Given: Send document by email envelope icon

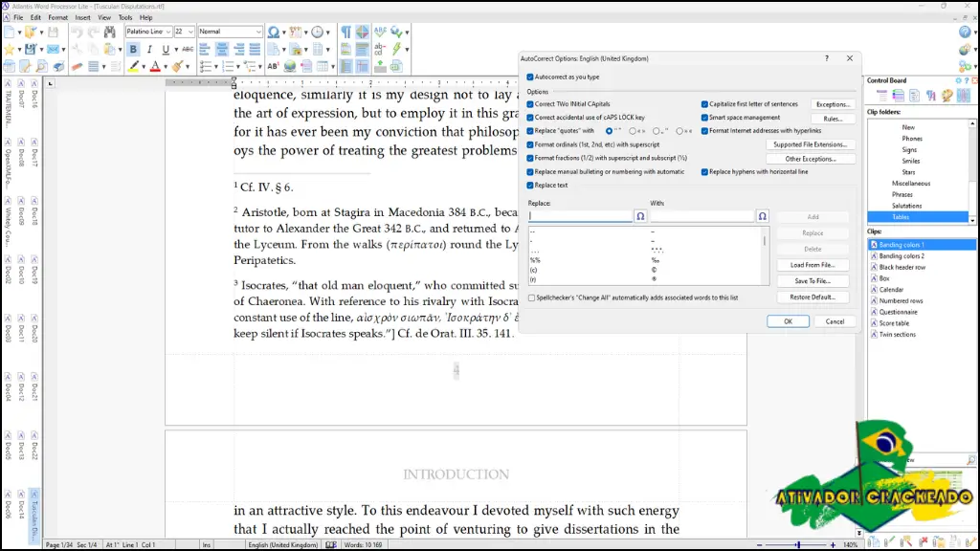Looking at the screenshot, I should [54, 49].
